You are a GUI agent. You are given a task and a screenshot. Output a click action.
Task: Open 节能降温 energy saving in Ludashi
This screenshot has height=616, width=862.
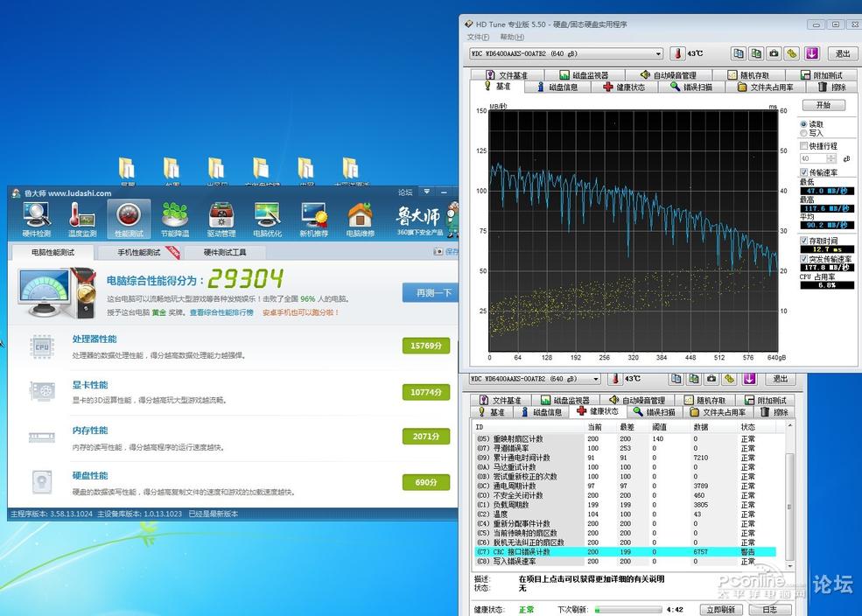tap(175, 220)
